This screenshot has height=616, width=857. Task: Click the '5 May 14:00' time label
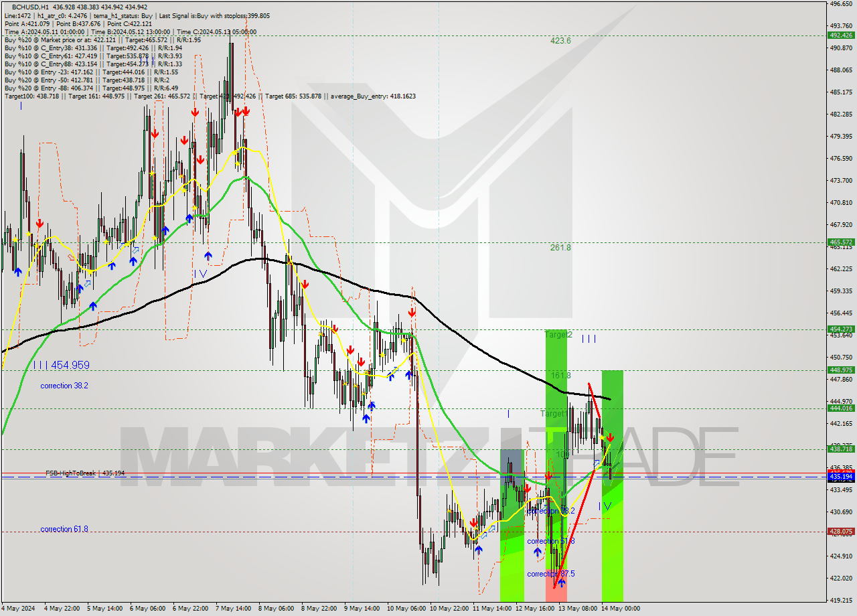[106, 609]
